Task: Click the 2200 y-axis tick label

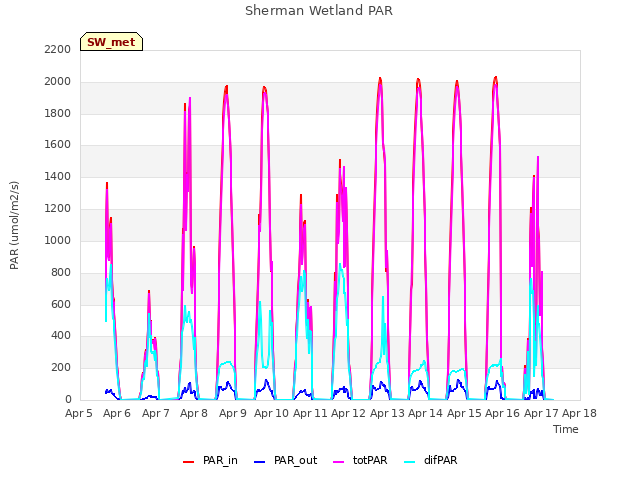Action: tap(58, 49)
